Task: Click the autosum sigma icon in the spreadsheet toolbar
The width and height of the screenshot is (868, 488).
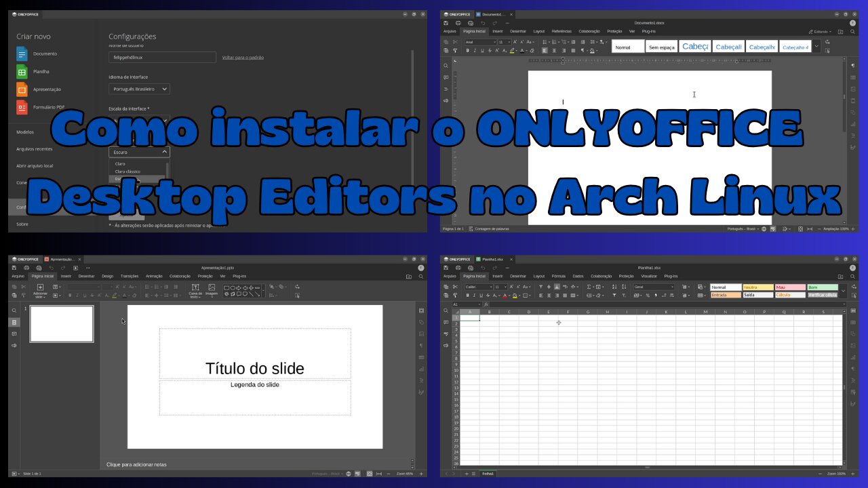Action: (589, 287)
